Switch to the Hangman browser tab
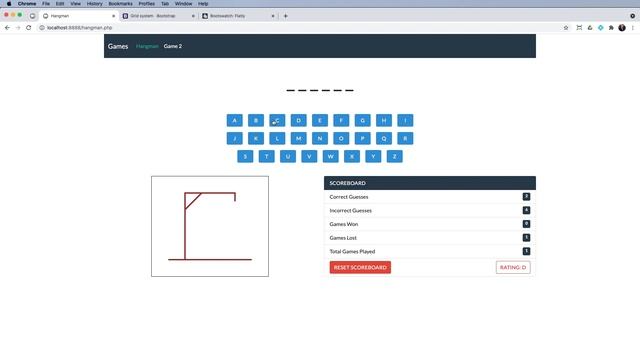 point(79,16)
